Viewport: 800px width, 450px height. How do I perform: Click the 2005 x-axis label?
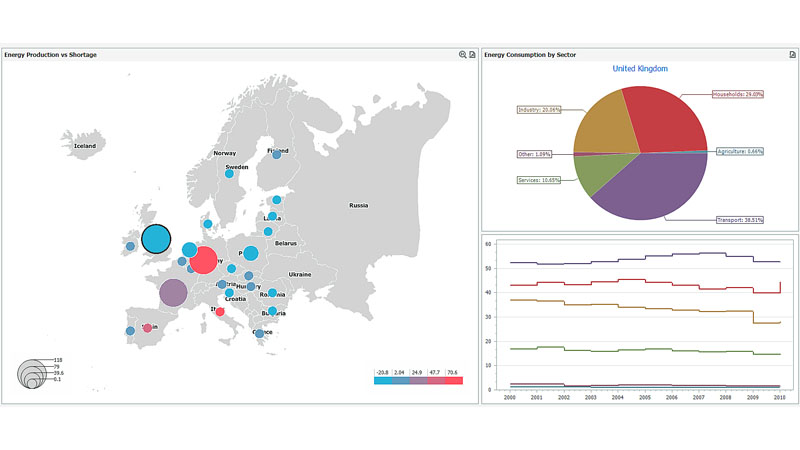point(645,397)
